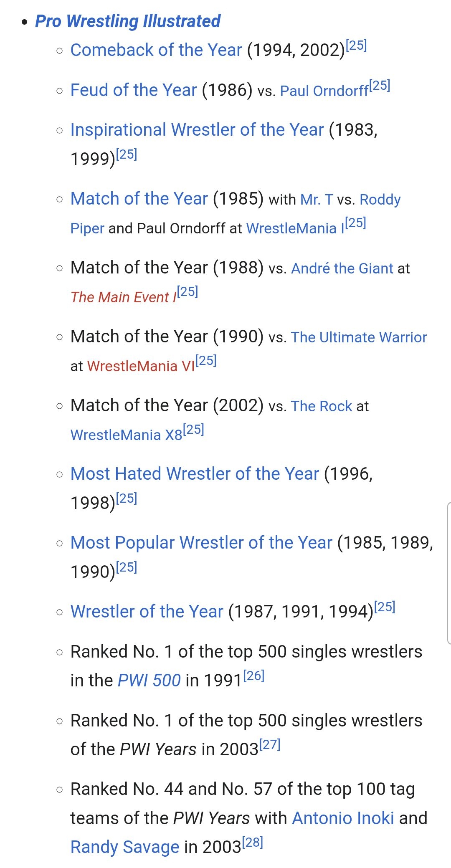This screenshot has height=868, width=451.
Task: Open André the Giant link
Action: coord(342,268)
